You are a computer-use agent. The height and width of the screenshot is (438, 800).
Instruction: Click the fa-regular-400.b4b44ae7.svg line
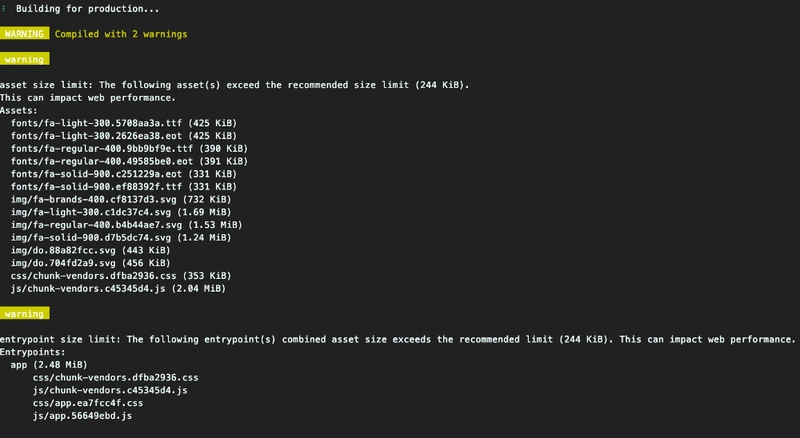click(x=127, y=225)
